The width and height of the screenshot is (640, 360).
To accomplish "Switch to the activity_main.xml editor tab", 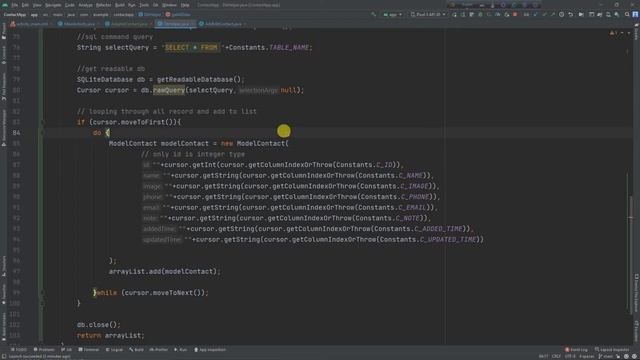I will coord(31,24).
